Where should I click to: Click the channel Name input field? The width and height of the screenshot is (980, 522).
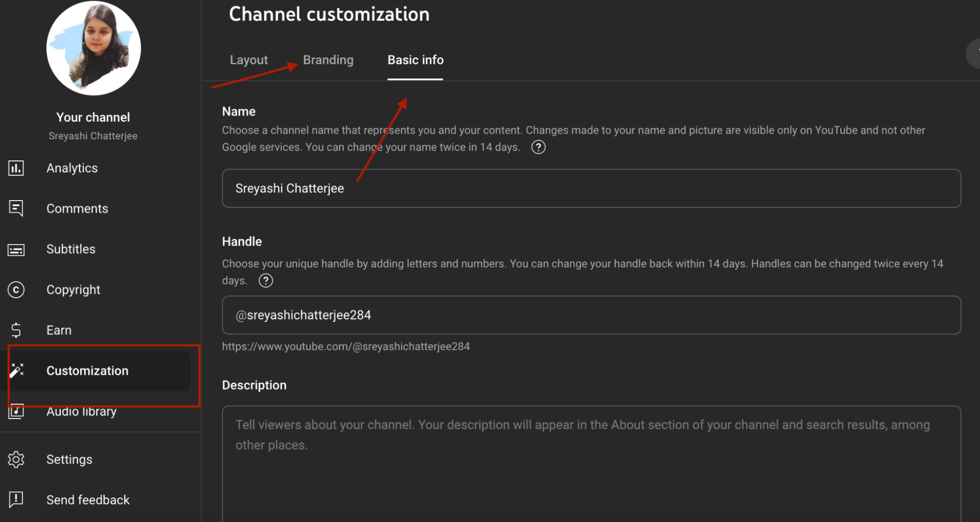tap(588, 188)
